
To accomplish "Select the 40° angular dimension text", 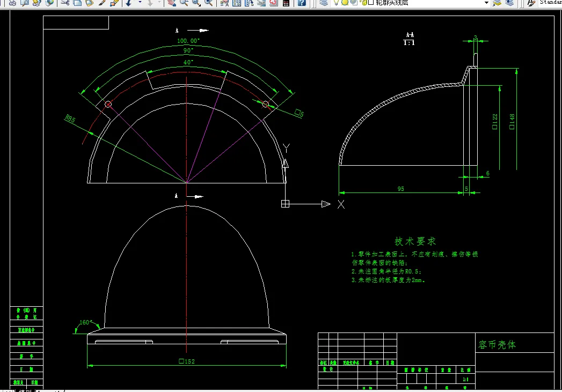I will [188, 62].
